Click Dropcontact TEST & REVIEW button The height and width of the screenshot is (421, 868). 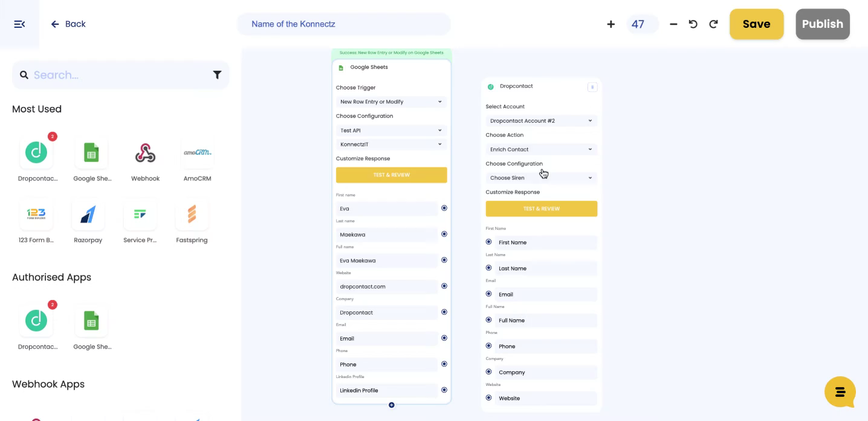point(541,209)
